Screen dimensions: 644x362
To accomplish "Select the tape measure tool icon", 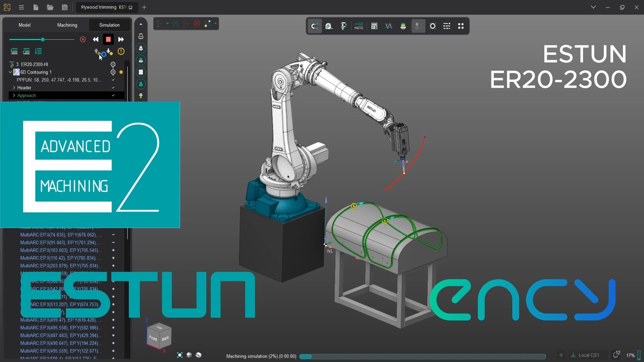I will click(x=329, y=26).
